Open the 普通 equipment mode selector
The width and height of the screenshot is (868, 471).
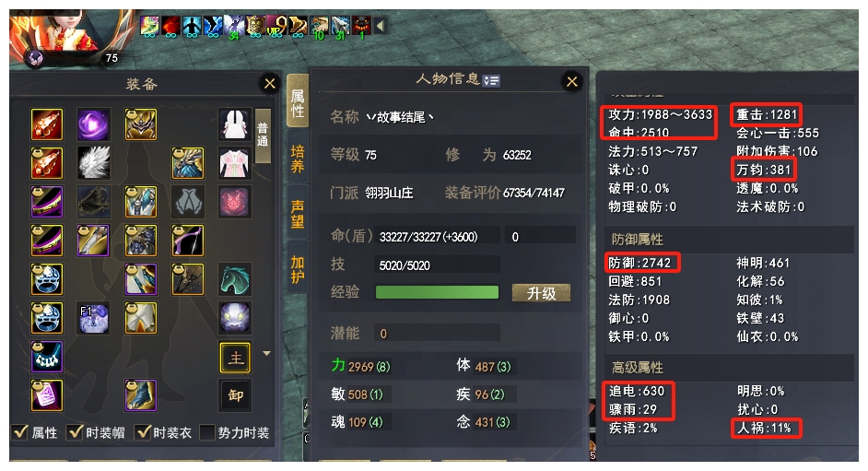263,135
